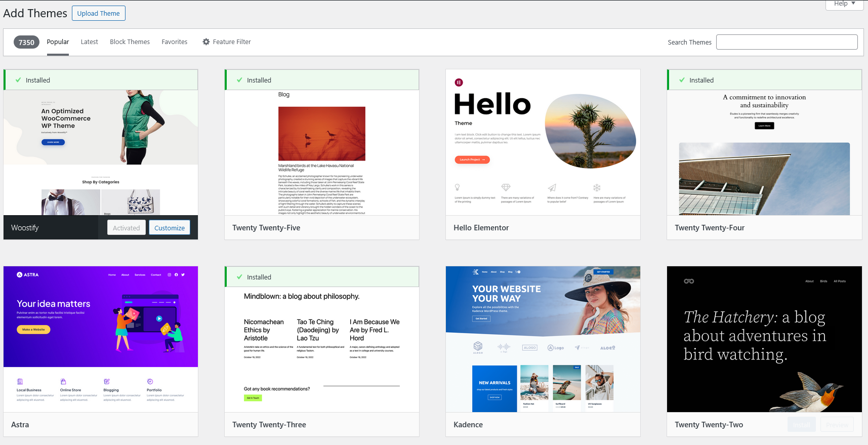Switch to the Latest tab

pyautogui.click(x=89, y=42)
